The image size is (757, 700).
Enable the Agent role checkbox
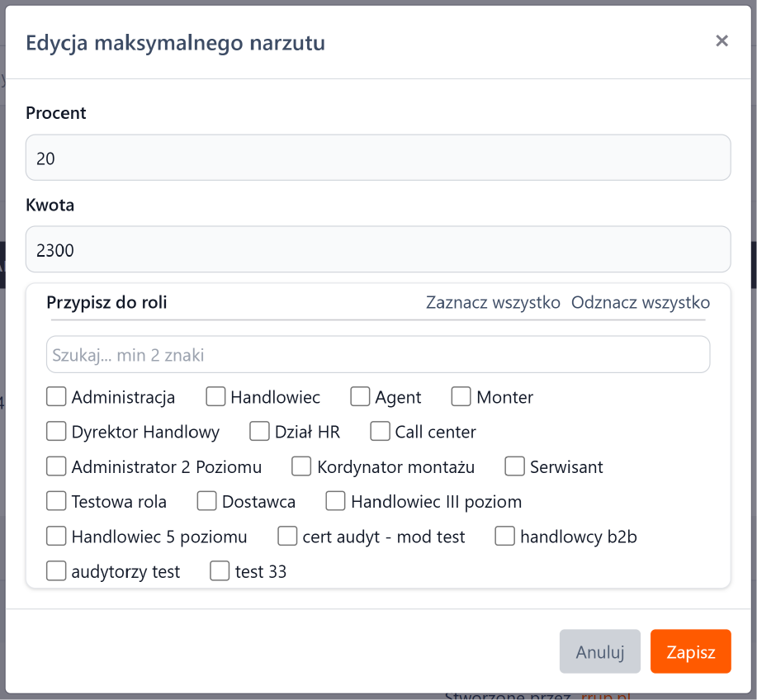(x=360, y=397)
